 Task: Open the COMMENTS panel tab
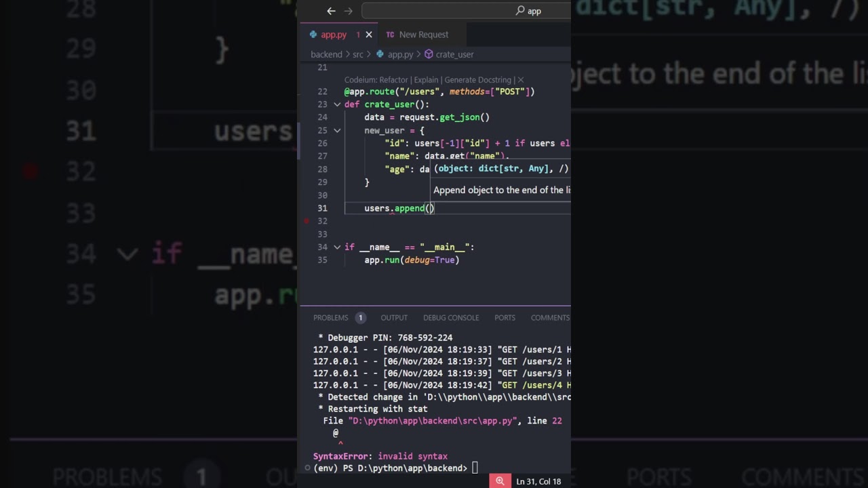550,318
